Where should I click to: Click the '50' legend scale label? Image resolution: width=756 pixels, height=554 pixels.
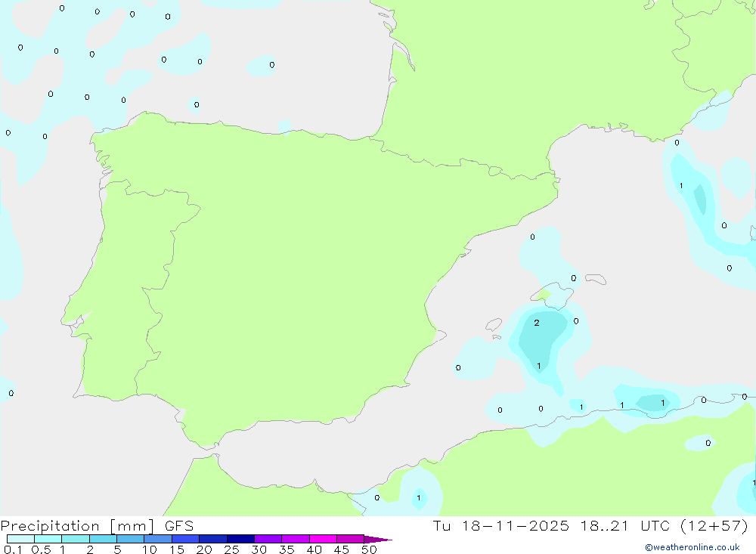[370, 549]
